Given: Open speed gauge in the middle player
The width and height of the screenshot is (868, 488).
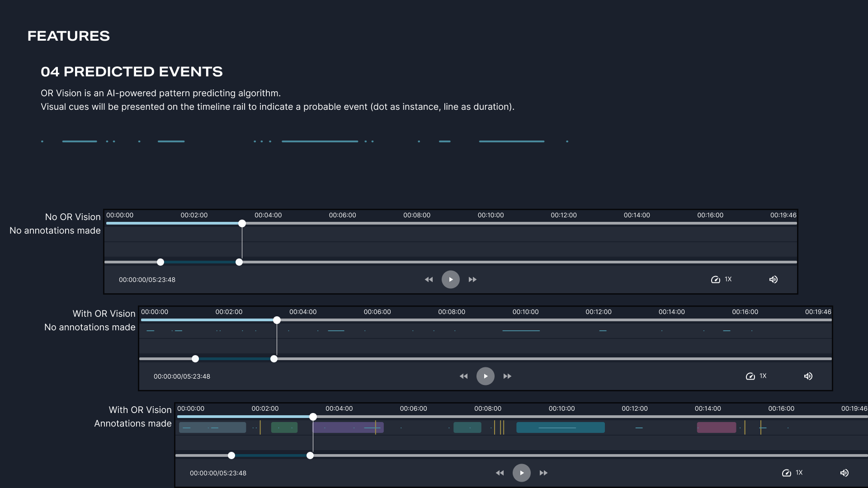Looking at the screenshot, I should pos(750,376).
